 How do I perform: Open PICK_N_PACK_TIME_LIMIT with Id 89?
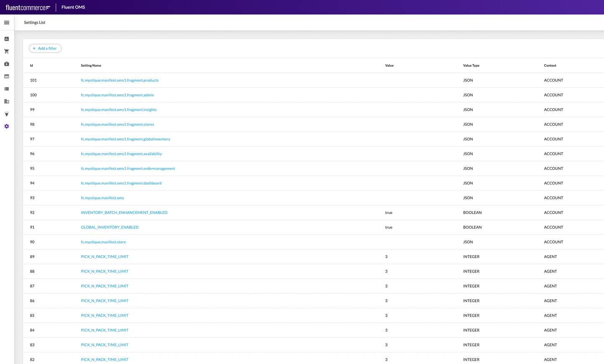pos(104,256)
